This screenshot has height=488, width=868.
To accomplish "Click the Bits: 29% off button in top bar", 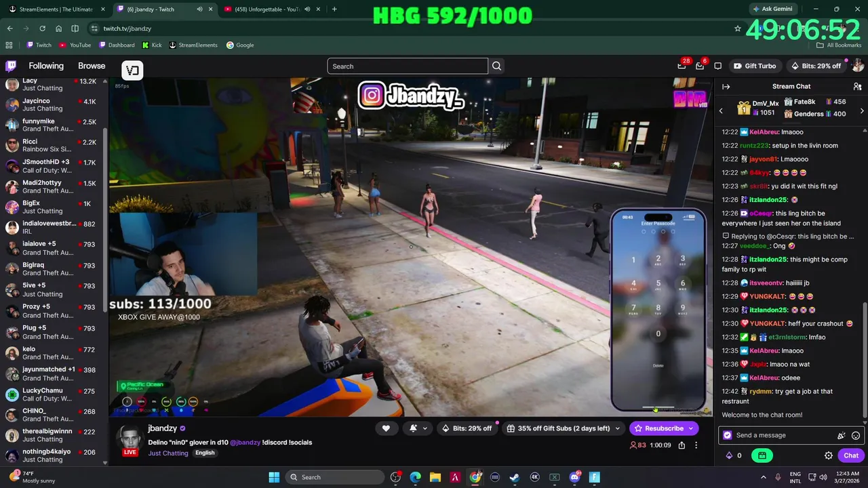I will coord(816,66).
